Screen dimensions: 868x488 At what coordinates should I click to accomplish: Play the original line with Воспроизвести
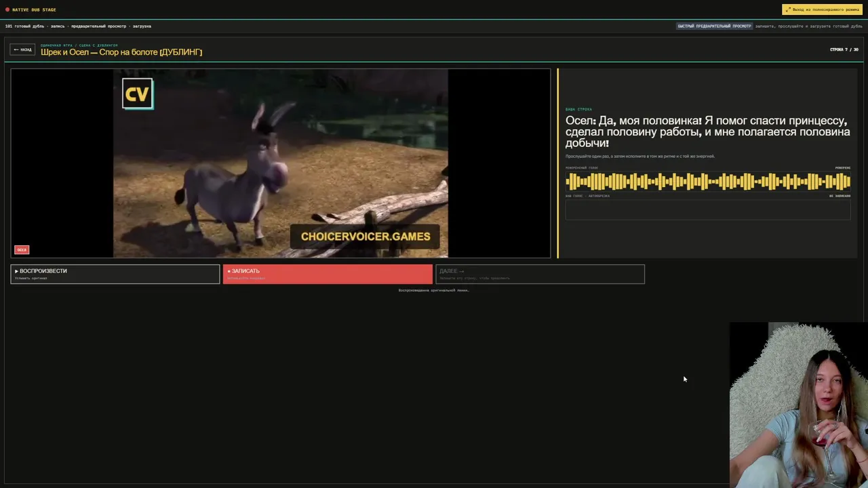(x=115, y=274)
